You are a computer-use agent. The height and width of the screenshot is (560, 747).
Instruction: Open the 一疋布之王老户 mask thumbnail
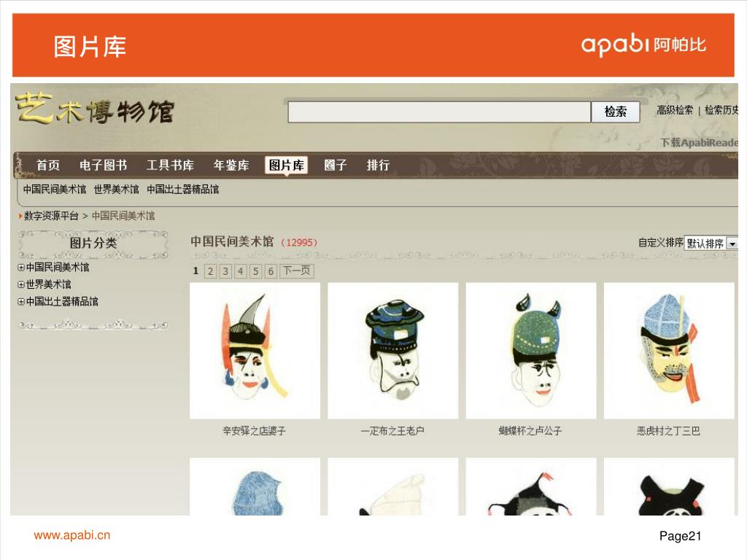point(393,351)
